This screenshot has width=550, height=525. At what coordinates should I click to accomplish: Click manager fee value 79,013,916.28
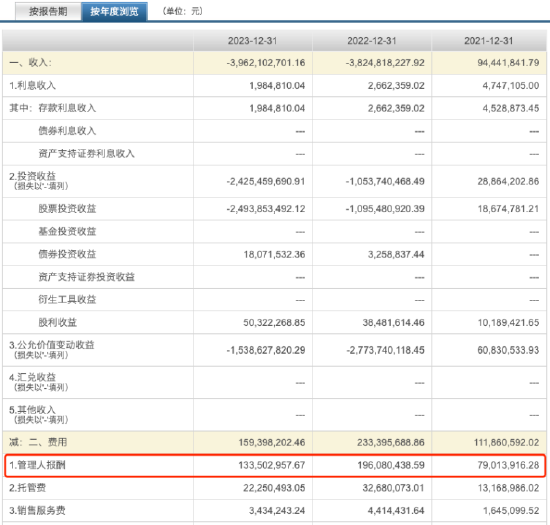[508, 465]
